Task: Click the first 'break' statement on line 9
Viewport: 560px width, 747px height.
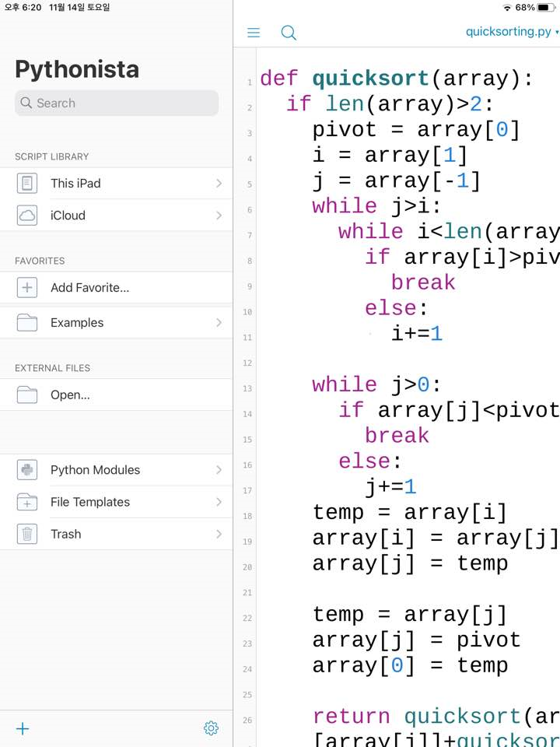Action: click(423, 282)
